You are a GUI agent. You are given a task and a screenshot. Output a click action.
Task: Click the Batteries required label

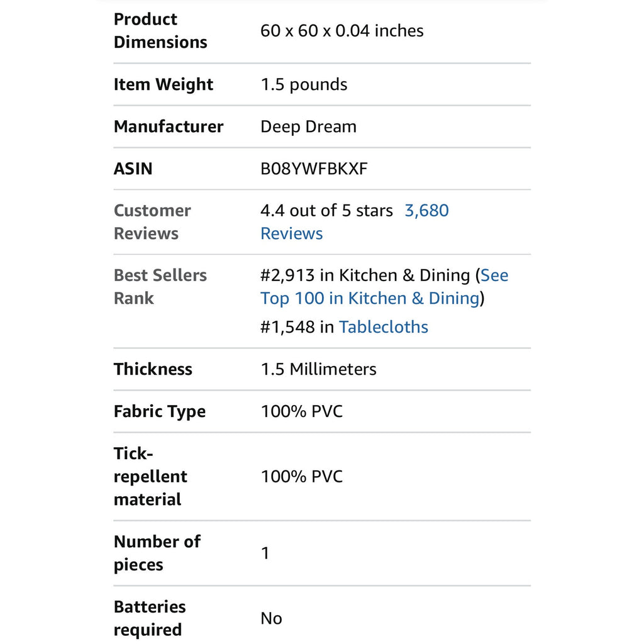click(x=150, y=619)
